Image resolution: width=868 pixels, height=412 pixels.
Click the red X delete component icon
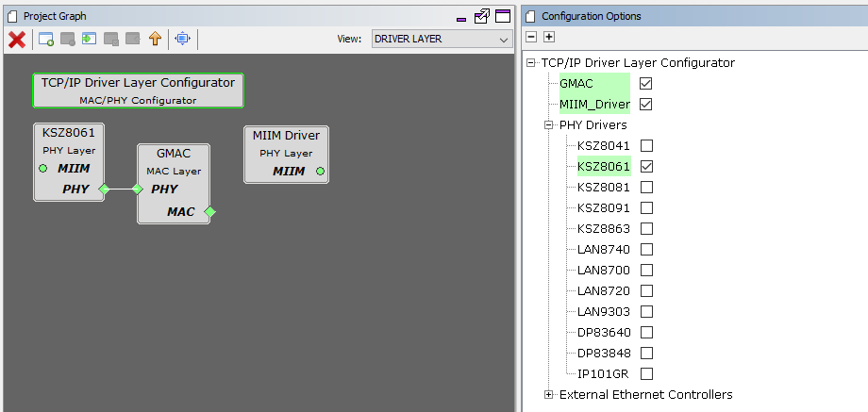(17, 40)
